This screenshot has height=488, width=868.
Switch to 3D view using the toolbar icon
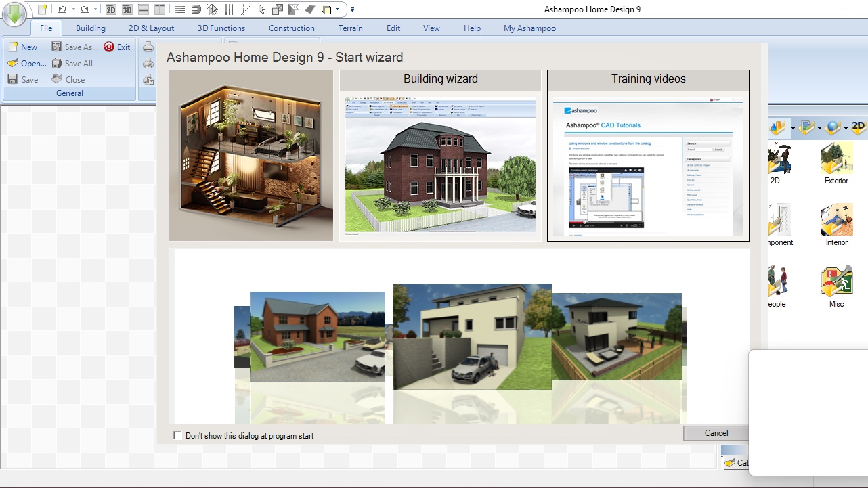tap(126, 9)
